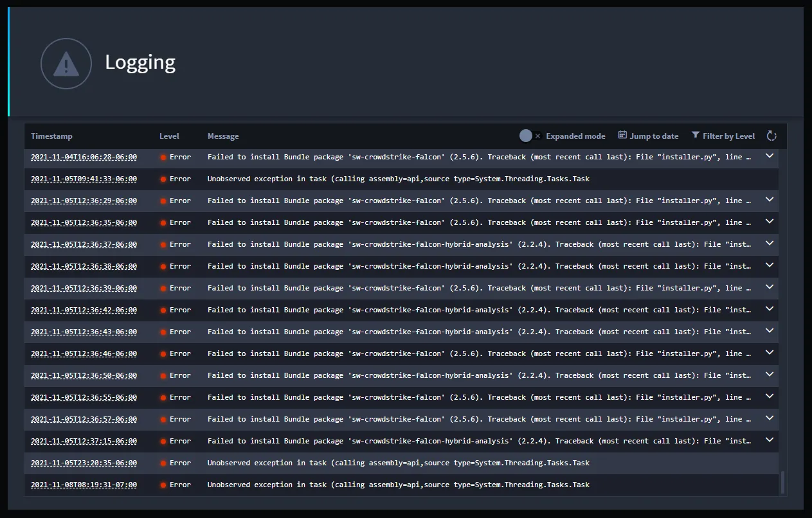Open the Filter by Level menu
The width and height of the screenshot is (812, 518).
coord(723,136)
